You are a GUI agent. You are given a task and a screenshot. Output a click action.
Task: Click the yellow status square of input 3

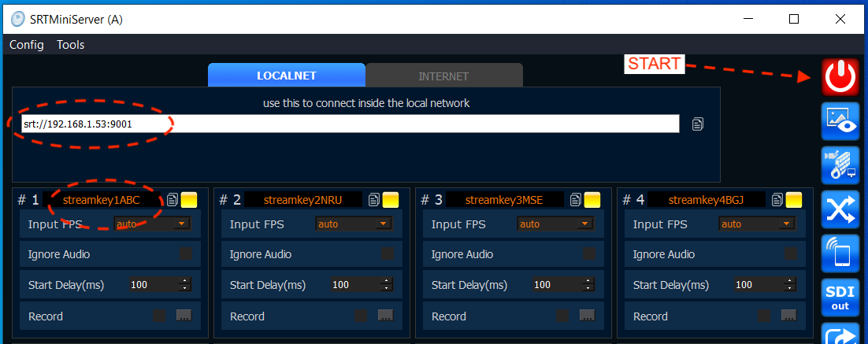point(592,200)
